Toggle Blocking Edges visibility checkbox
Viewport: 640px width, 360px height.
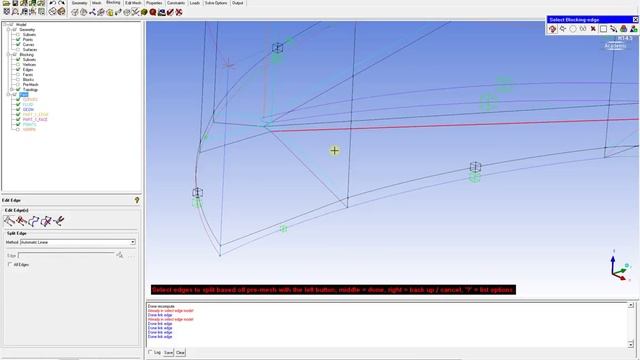(18, 70)
